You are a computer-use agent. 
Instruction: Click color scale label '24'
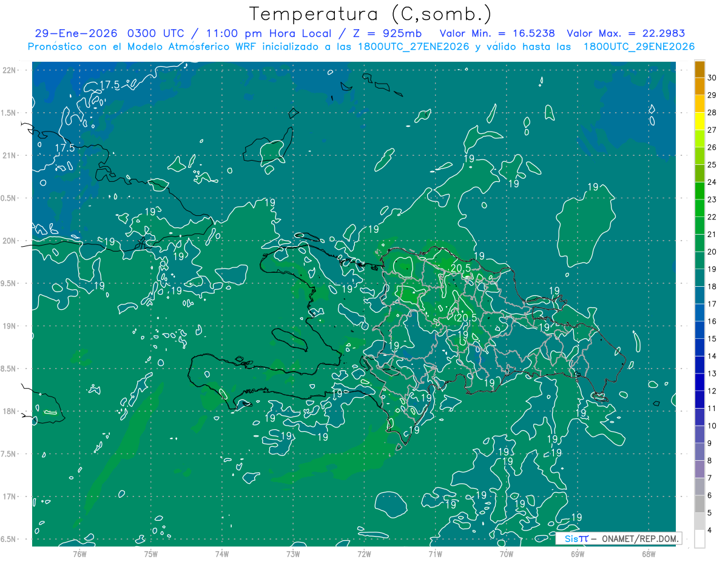pos(712,182)
